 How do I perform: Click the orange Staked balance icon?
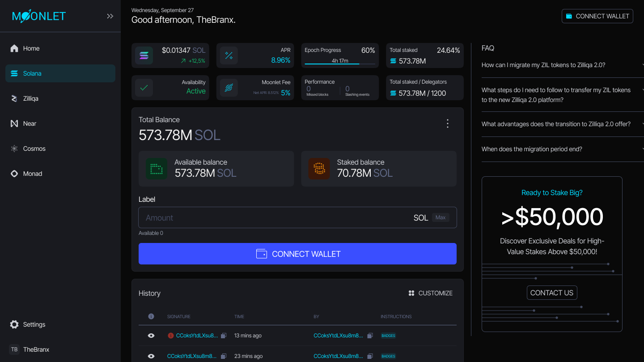(319, 169)
